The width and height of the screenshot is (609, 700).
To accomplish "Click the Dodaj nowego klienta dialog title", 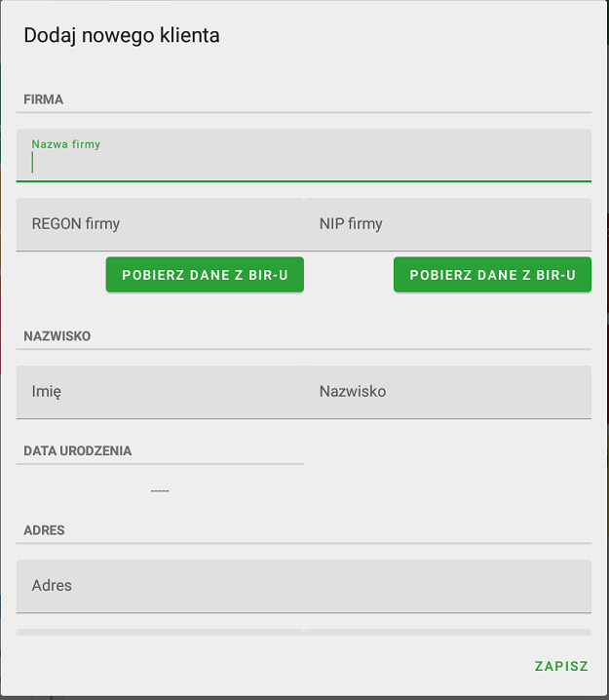I will click(x=122, y=36).
